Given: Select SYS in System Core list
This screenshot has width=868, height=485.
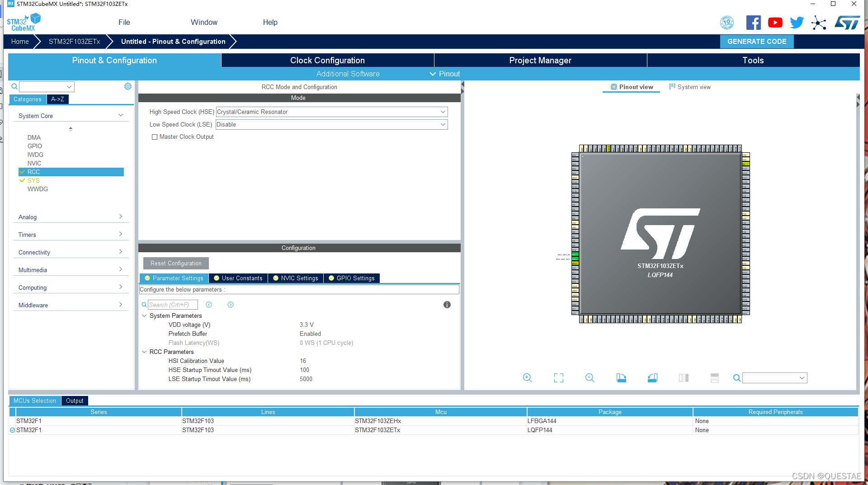Looking at the screenshot, I should (33, 180).
